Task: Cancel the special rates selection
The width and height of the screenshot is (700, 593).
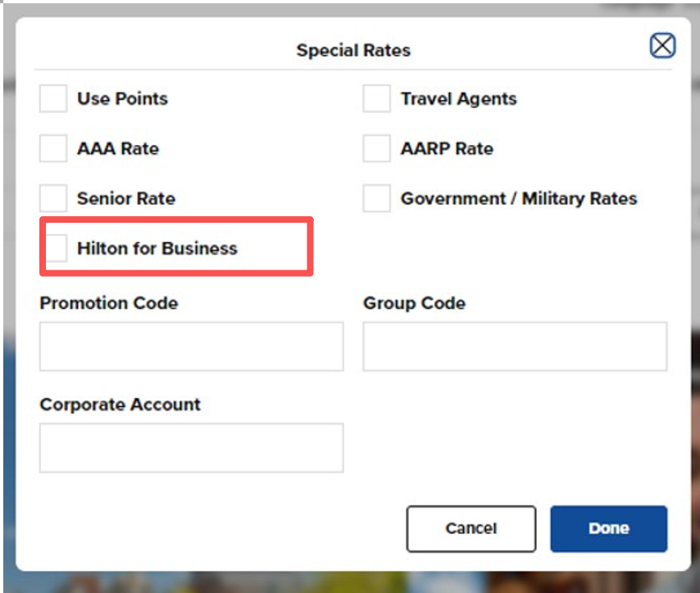Action: 471,529
